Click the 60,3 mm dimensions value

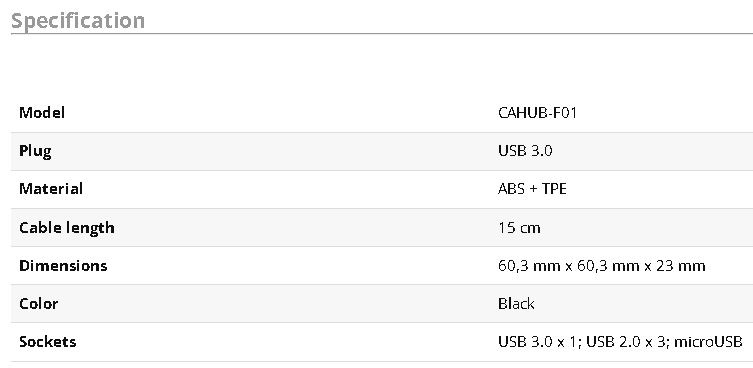(x=602, y=266)
